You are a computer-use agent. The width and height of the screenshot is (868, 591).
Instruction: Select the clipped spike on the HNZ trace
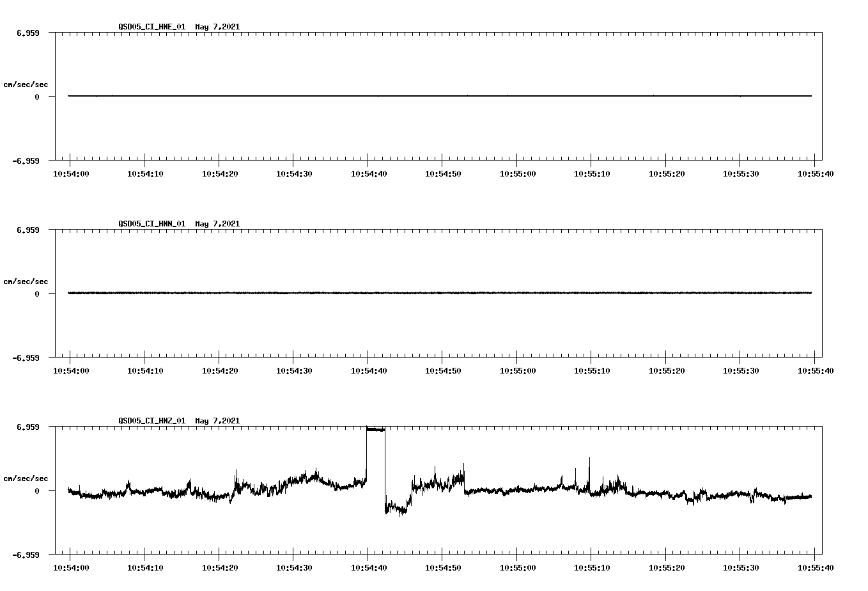click(376, 430)
